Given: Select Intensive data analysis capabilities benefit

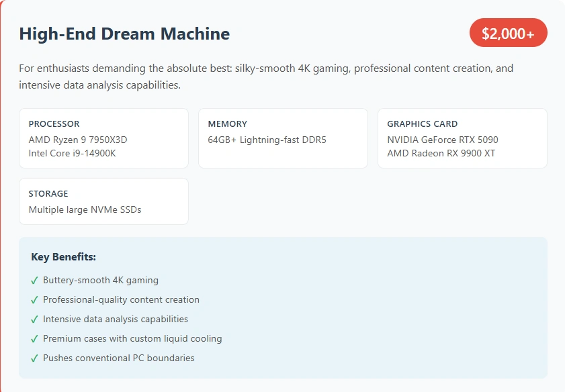Looking at the screenshot, I should click(x=116, y=320).
